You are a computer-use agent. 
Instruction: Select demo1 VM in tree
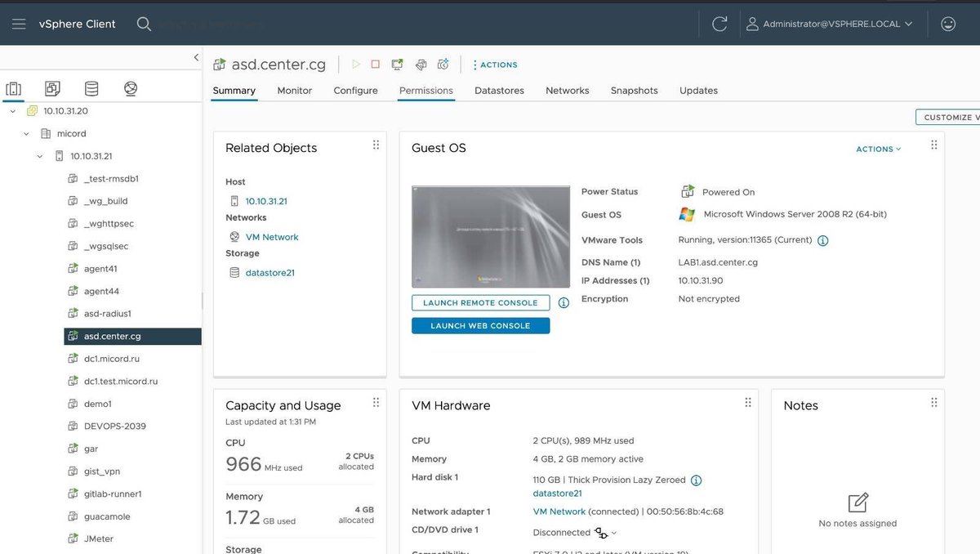point(98,404)
